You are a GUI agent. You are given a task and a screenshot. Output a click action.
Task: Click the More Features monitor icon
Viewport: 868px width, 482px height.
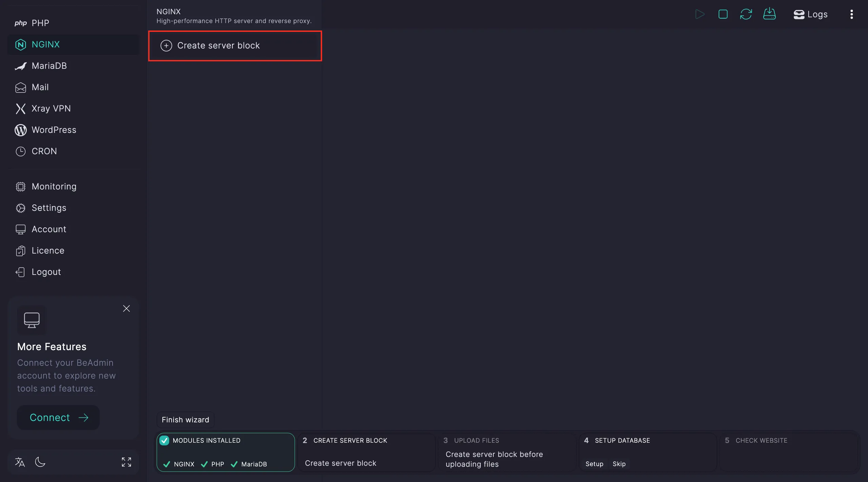coord(32,320)
